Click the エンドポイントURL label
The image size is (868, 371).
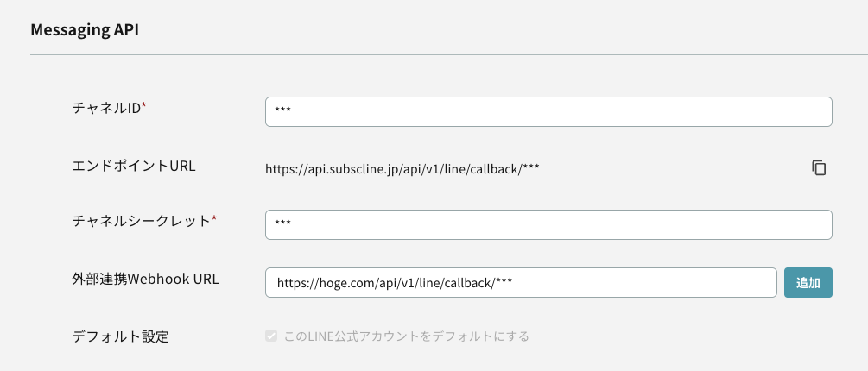tap(133, 166)
